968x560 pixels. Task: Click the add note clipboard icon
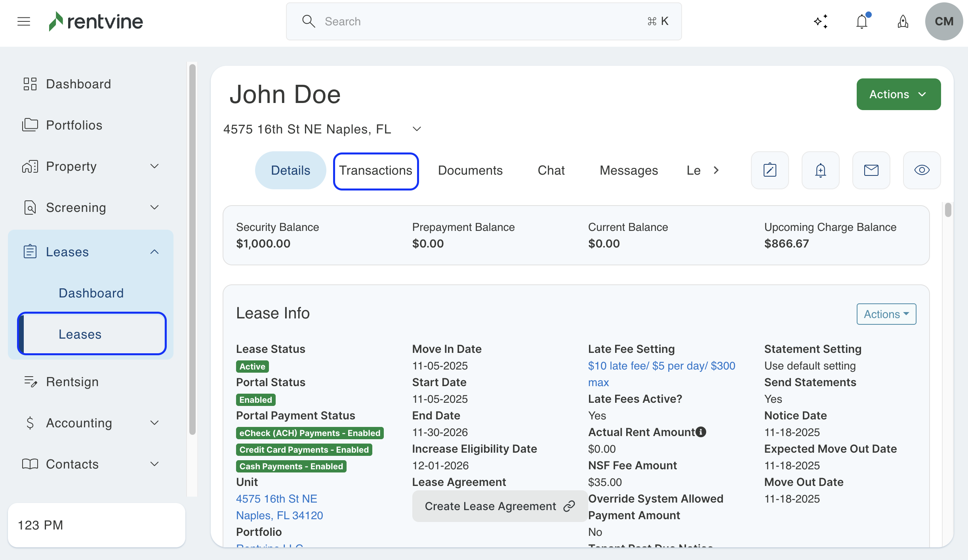(770, 170)
